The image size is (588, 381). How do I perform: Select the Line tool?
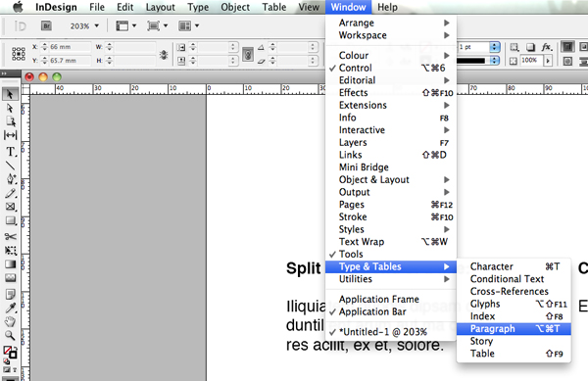pyautogui.click(x=10, y=166)
